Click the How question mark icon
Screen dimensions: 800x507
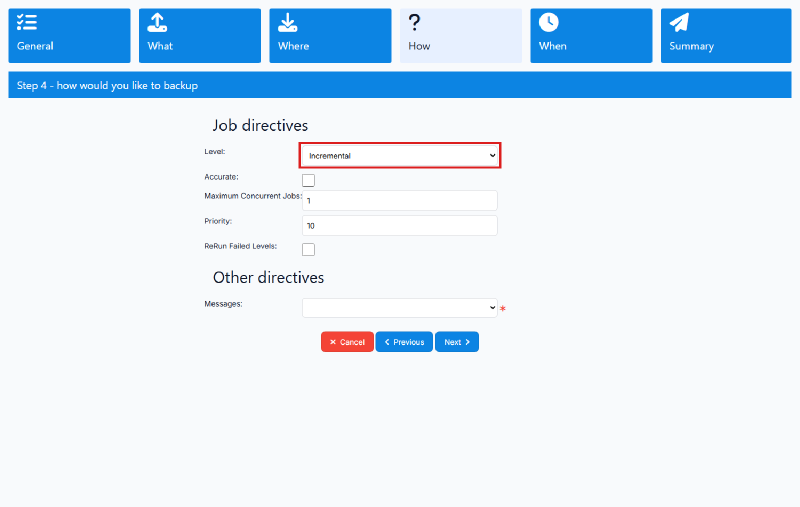click(414, 22)
